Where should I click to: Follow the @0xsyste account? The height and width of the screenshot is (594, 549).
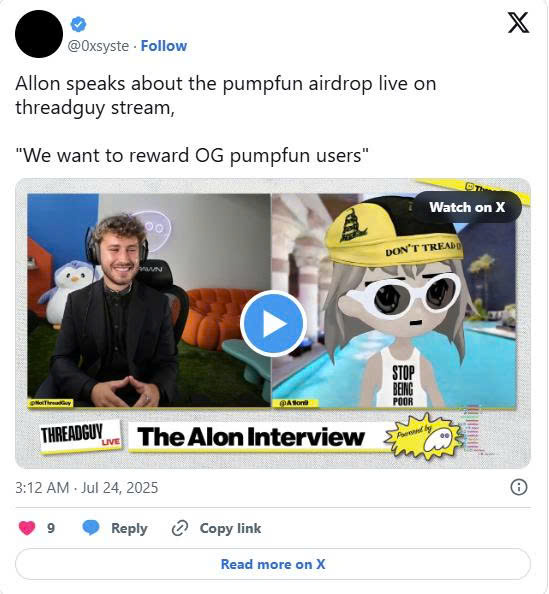pos(164,46)
